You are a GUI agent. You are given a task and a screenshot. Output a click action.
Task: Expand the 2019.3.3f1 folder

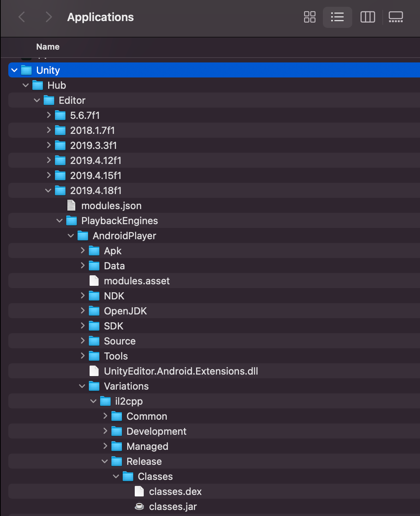[x=49, y=145]
